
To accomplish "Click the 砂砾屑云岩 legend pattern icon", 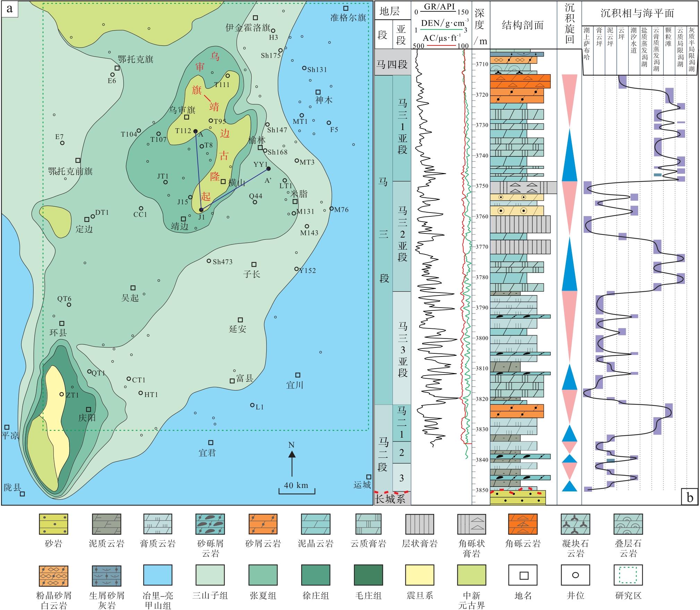I will [210, 524].
